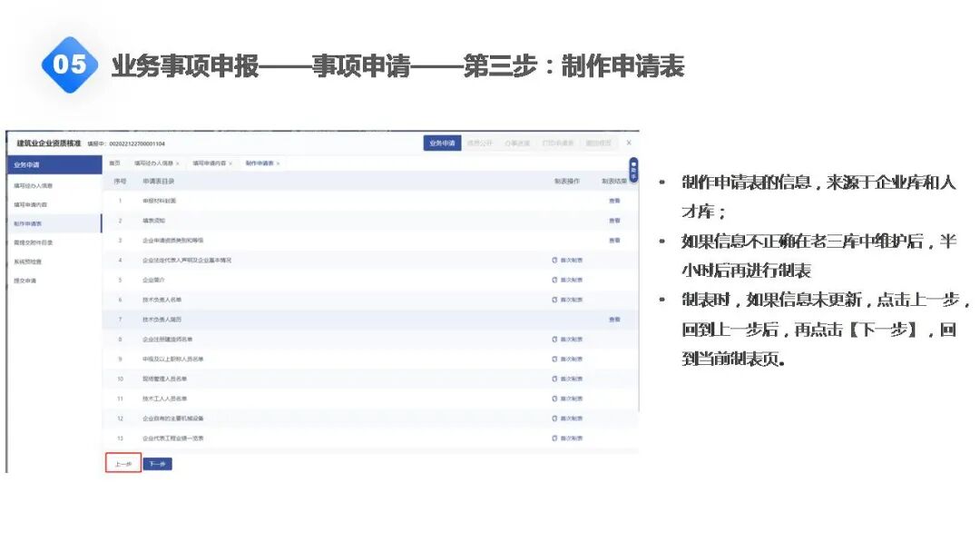Switch to the 填写申请内容 tab
Screen dimensions: 980x552
coord(211,163)
